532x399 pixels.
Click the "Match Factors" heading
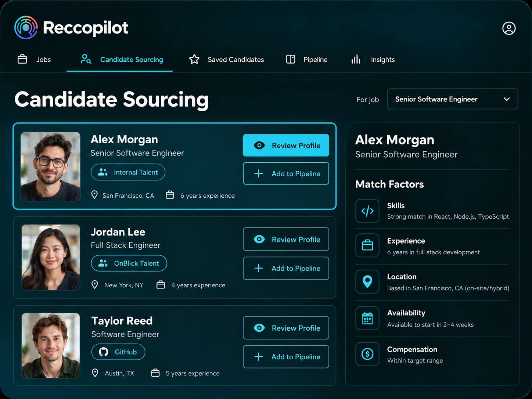tap(389, 184)
